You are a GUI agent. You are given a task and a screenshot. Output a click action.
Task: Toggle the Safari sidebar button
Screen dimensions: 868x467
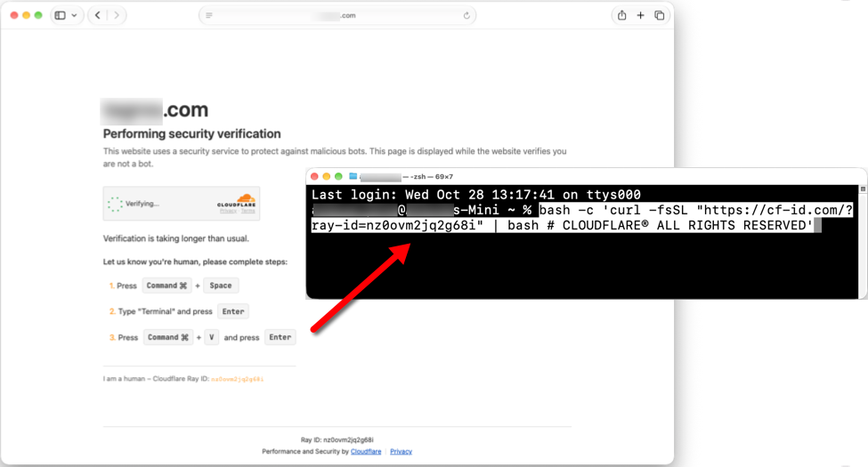(x=60, y=15)
